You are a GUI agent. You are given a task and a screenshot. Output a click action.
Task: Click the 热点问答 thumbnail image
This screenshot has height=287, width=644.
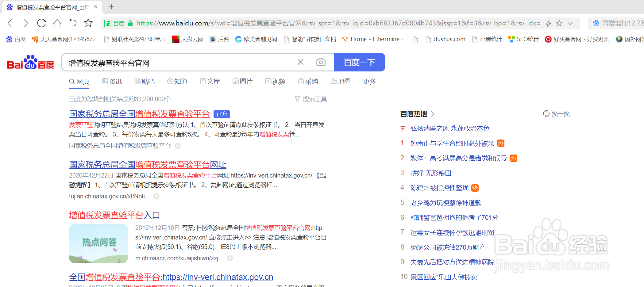coord(98,243)
